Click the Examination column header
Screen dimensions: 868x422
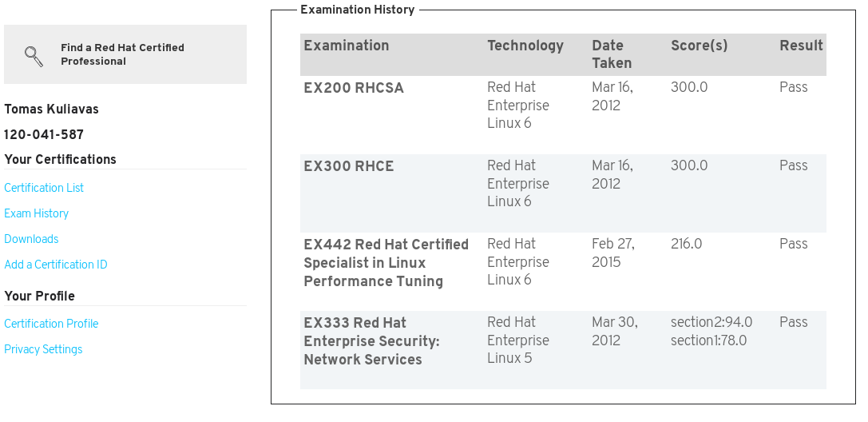(x=347, y=46)
